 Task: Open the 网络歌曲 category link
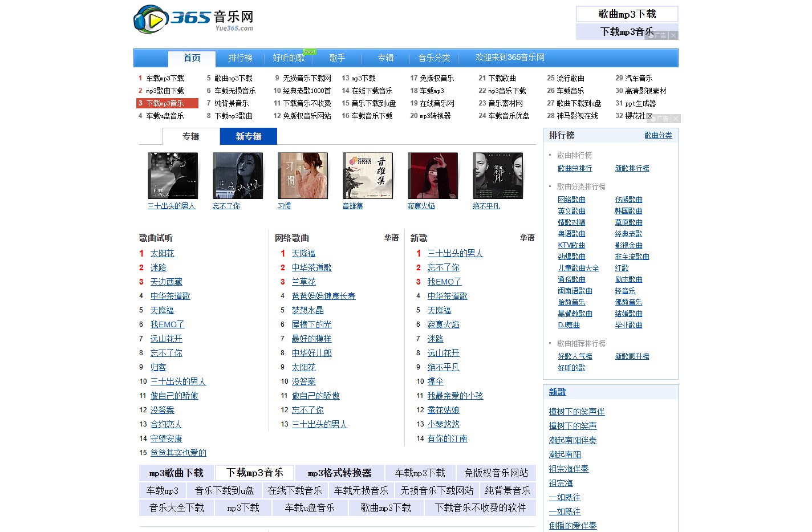click(571, 200)
